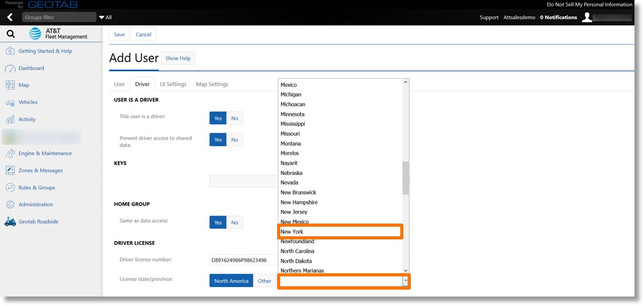Open Vehicles from the sidebar
The image size is (644, 306).
pyautogui.click(x=28, y=103)
